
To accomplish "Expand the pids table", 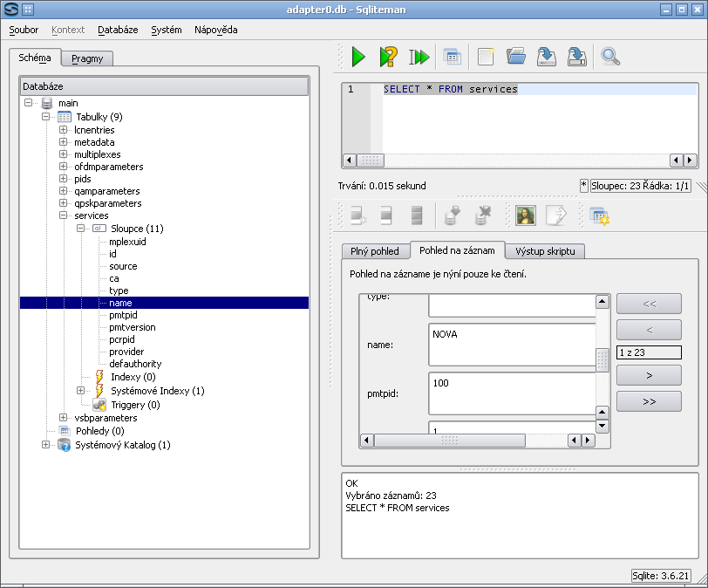I will tap(63, 178).
